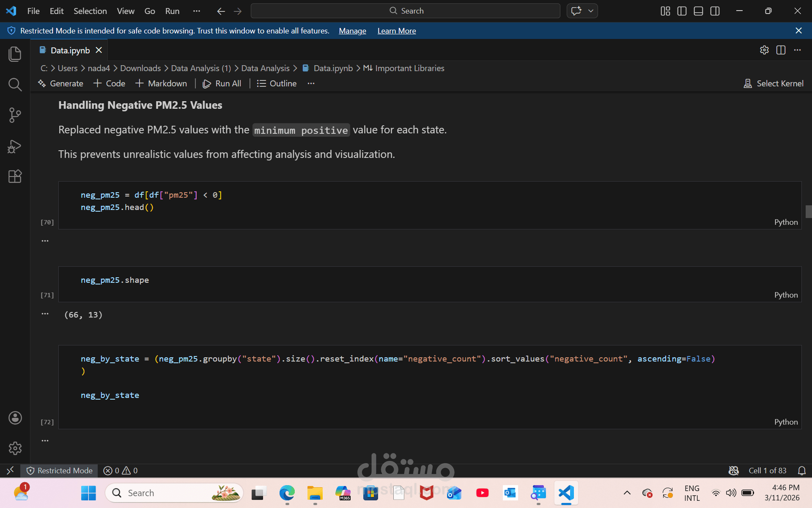The image size is (812, 508).
Task: Click the top Search command box
Action: pos(405,11)
